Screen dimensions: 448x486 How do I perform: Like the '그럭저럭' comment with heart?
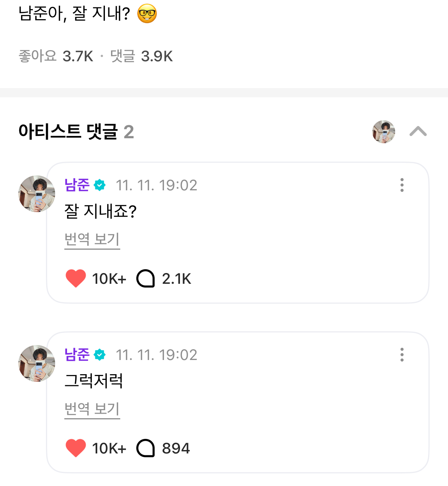tap(76, 448)
